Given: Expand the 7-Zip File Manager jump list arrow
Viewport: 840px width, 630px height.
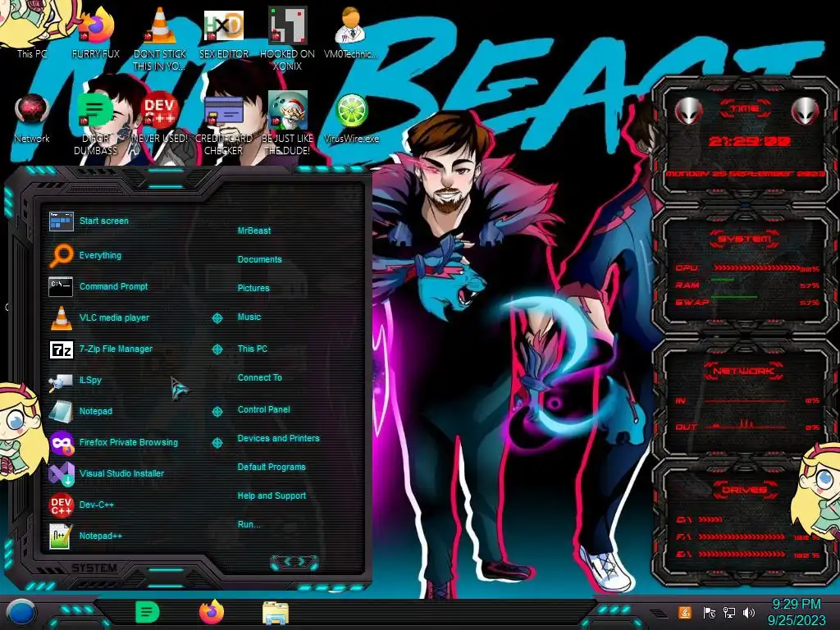Looking at the screenshot, I should click(217, 349).
